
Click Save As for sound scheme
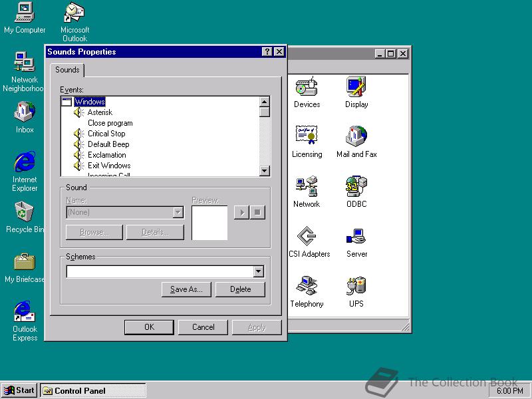pyautogui.click(x=186, y=289)
